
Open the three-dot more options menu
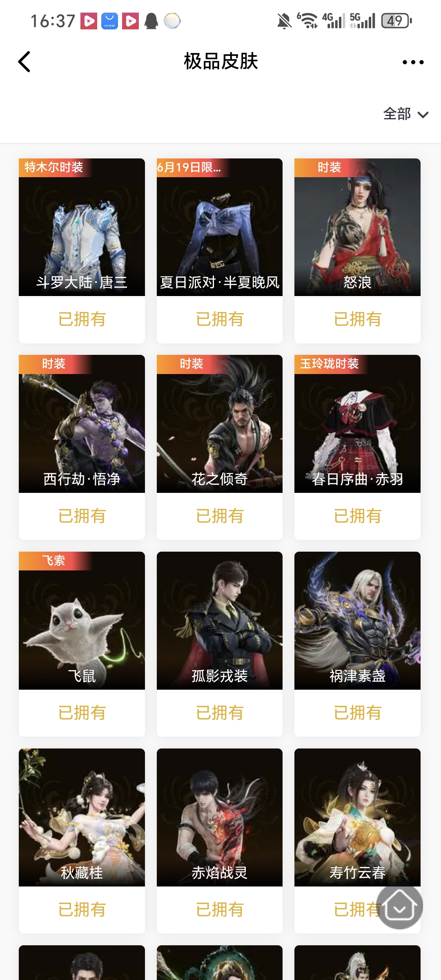click(413, 62)
